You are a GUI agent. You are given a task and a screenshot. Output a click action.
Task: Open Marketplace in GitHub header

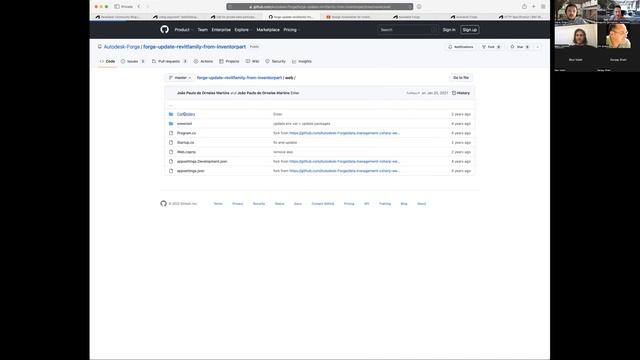click(x=268, y=30)
